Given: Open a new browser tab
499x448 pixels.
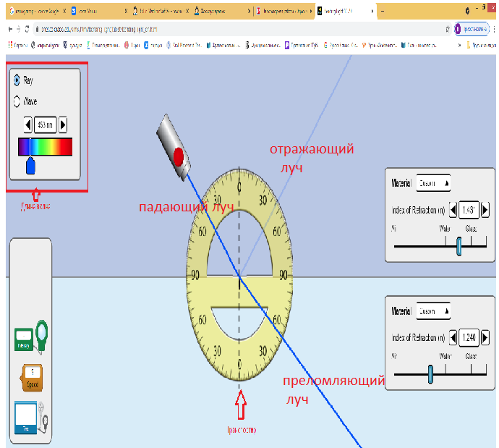Looking at the screenshot, I should (383, 11).
